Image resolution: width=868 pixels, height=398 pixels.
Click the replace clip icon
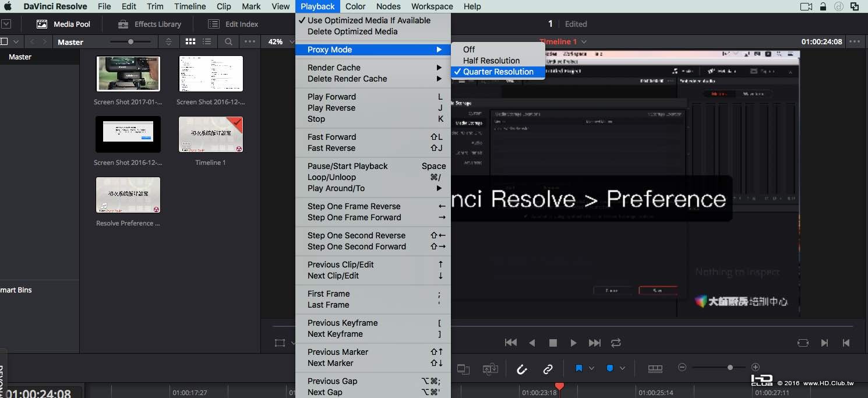click(x=490, y=368)
